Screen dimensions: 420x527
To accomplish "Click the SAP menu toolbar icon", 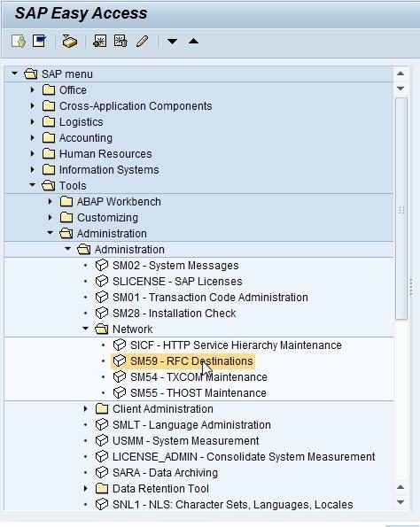I will coord(39,41).
